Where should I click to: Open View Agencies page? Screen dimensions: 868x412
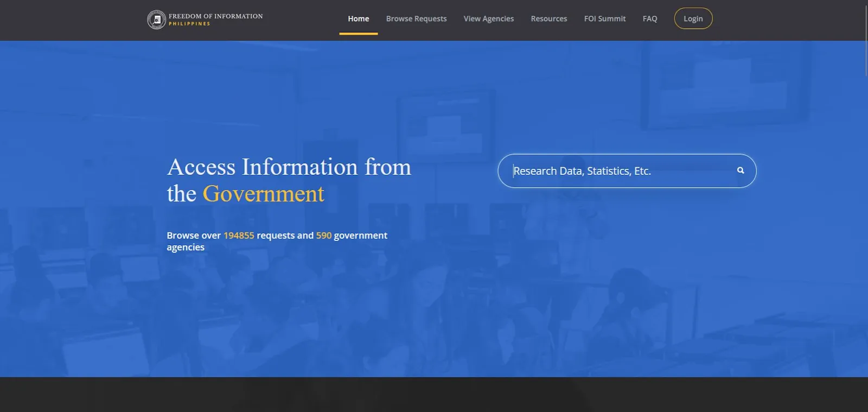coord(488,19)
